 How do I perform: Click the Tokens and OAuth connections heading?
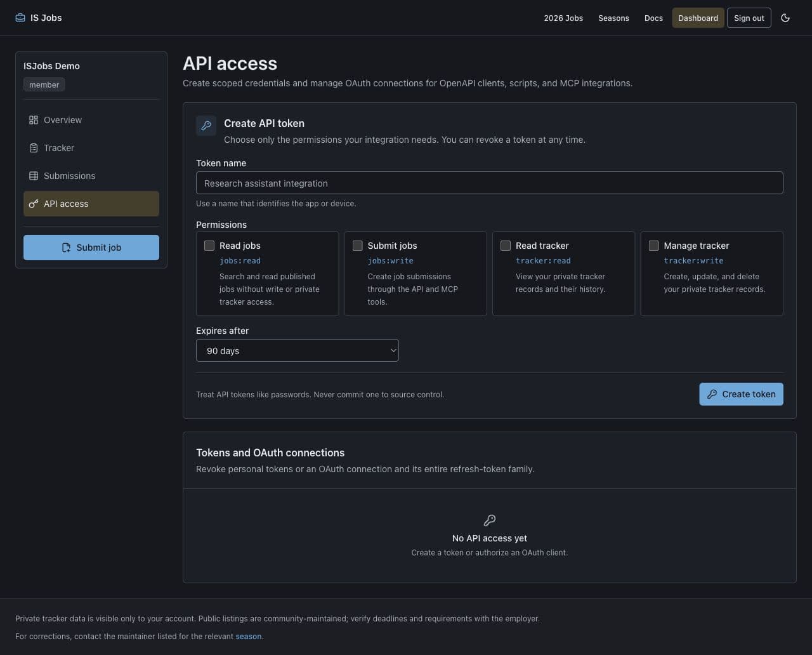pos(270,453)
